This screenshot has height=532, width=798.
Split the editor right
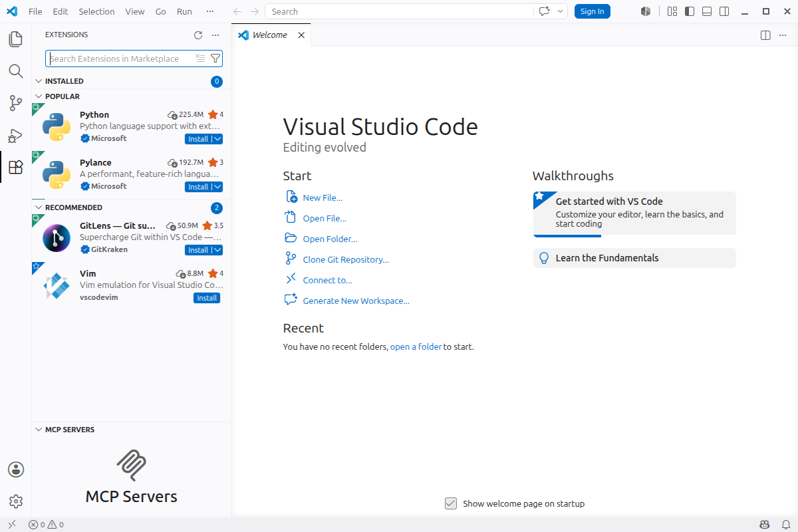click(x=765, y=35)
